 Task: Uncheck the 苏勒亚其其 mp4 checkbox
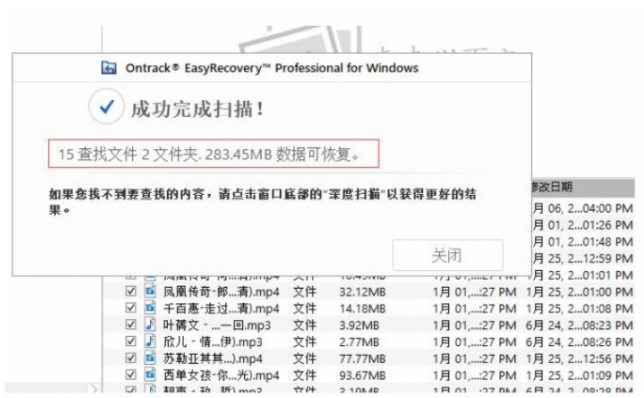(x=131, y=358)
